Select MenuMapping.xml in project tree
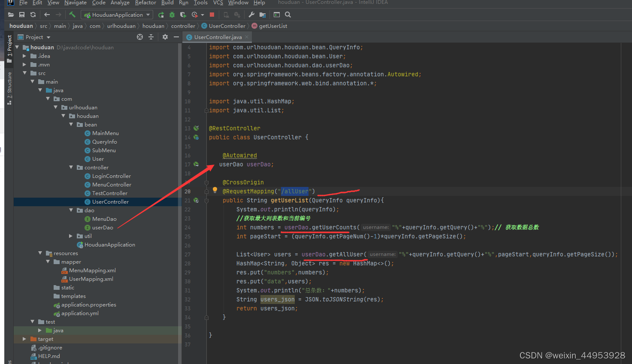Screen dimensions: 632x364 tap(89, 271)
